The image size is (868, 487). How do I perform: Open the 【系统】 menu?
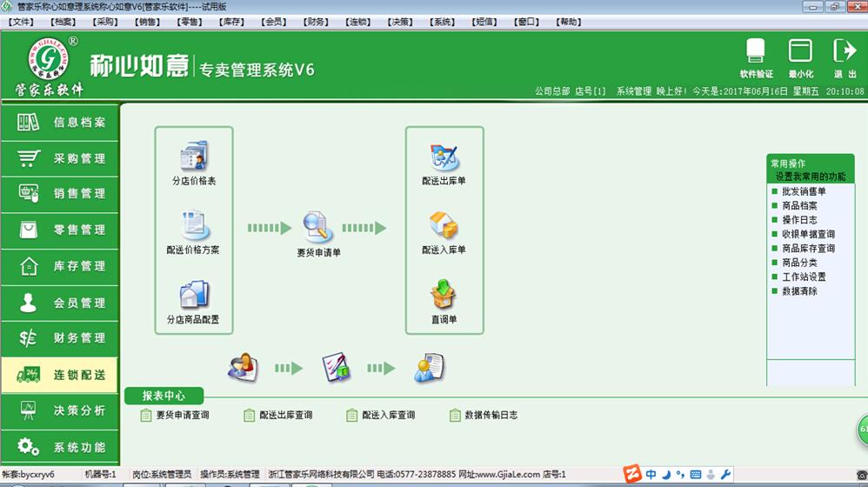[x=442, y=22]
